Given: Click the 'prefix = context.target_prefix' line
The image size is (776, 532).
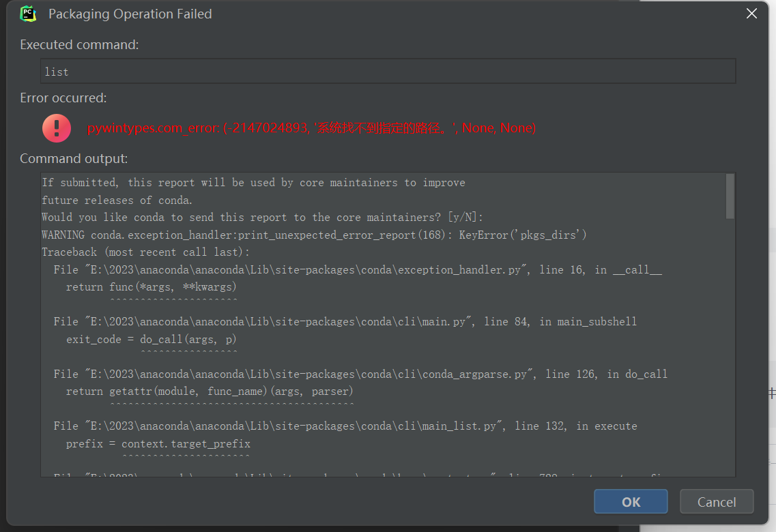Looking at the screenshot, I should (x=158, y=443).
